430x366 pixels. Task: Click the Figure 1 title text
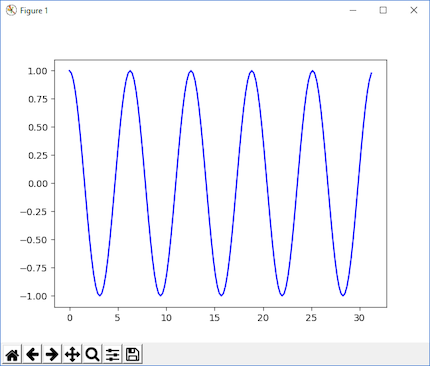(x=34, y=11)
